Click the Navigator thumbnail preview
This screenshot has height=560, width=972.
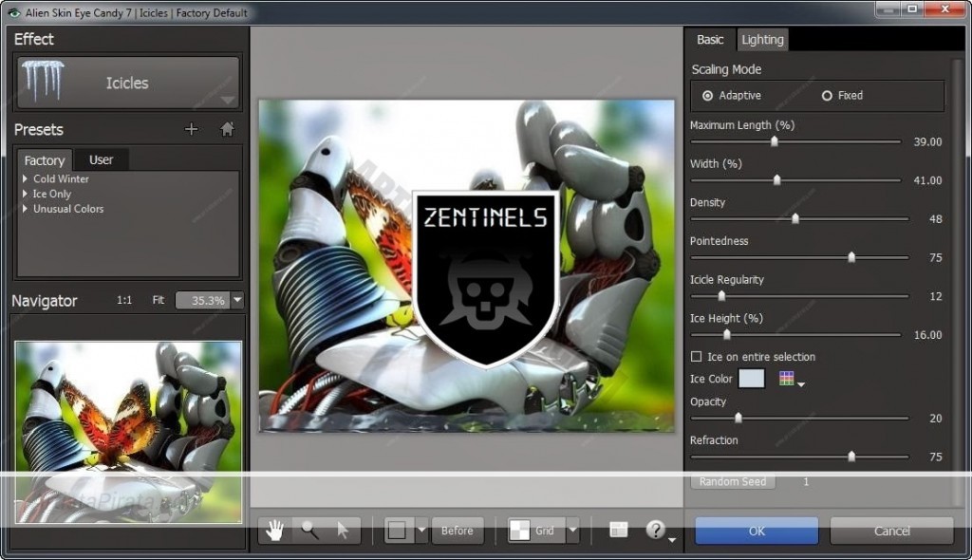(128, 432)
